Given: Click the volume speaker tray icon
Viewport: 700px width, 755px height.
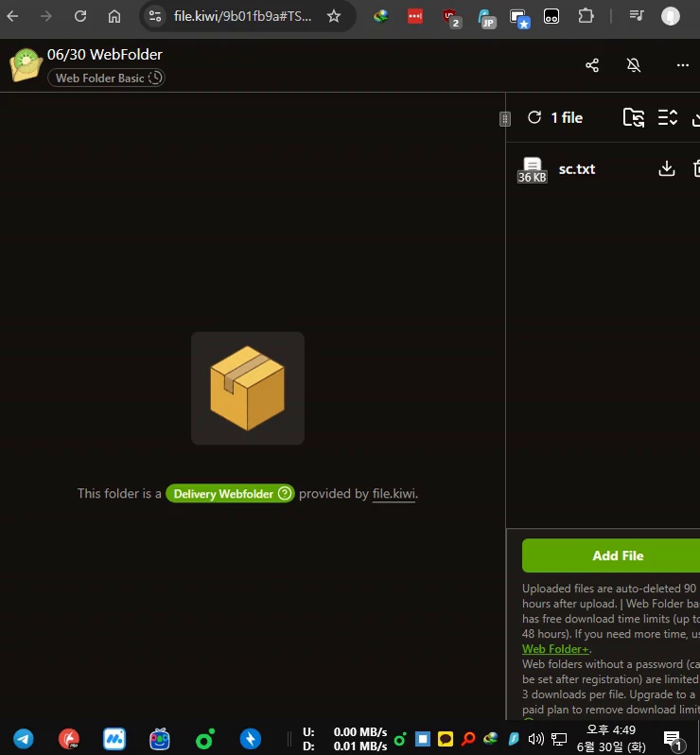Looking at the screenshot, I should click(535, 739).
